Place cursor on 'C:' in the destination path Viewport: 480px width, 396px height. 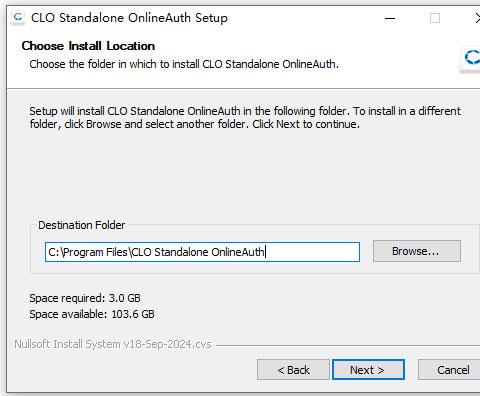point(53,252)
